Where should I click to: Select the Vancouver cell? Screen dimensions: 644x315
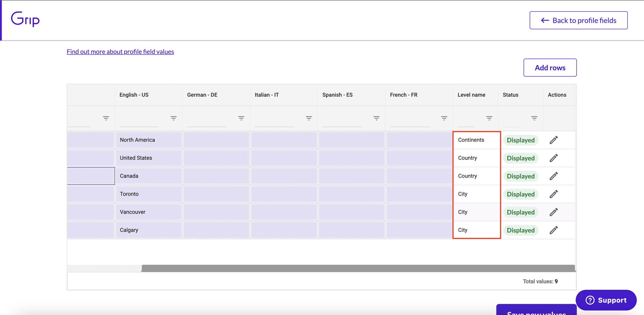click(x=149, y=212)
